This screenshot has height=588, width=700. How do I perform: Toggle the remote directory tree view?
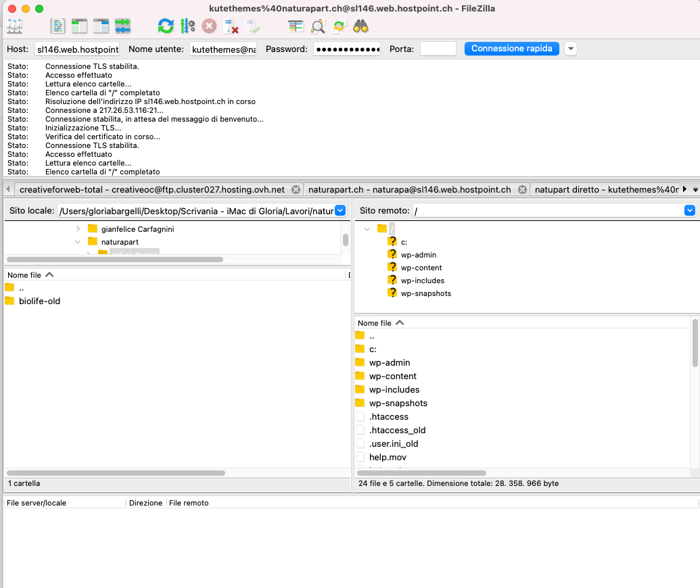pyautogui.click(x=101, y=26)
